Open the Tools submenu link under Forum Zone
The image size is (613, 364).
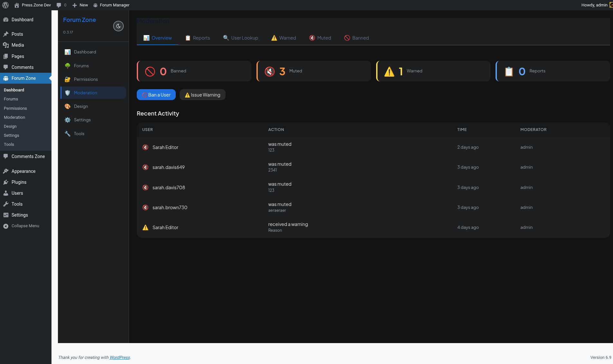9,145
